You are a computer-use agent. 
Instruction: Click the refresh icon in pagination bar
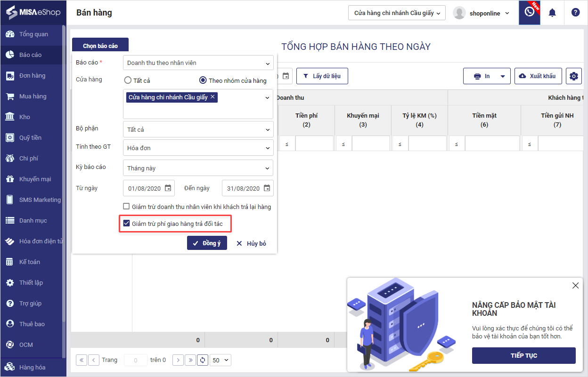[203, 360]
